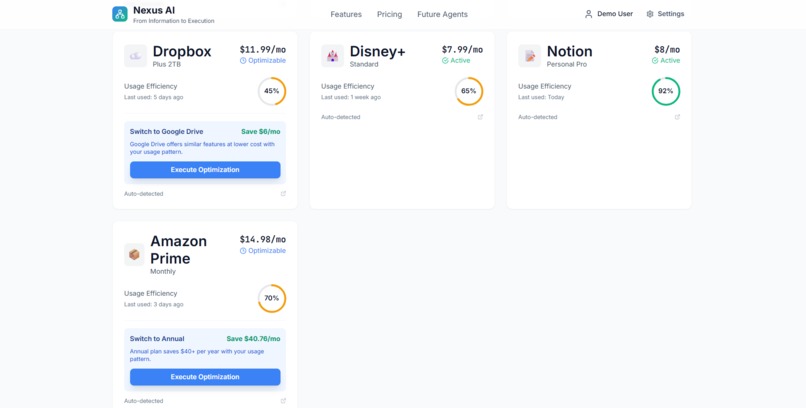Viewport: 806px width, 408px height.
Task: Click the $8/mo Notion price
Action: click(667, 50)
